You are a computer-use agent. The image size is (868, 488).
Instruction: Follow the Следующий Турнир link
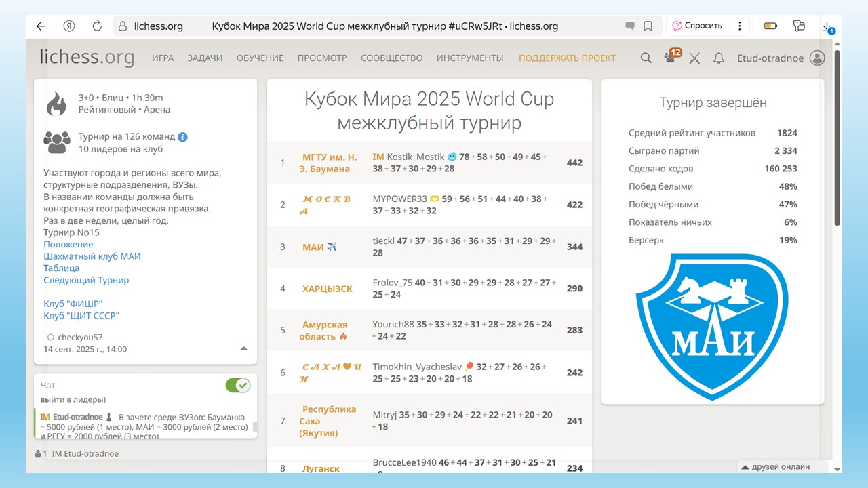(x=86, y=280)
